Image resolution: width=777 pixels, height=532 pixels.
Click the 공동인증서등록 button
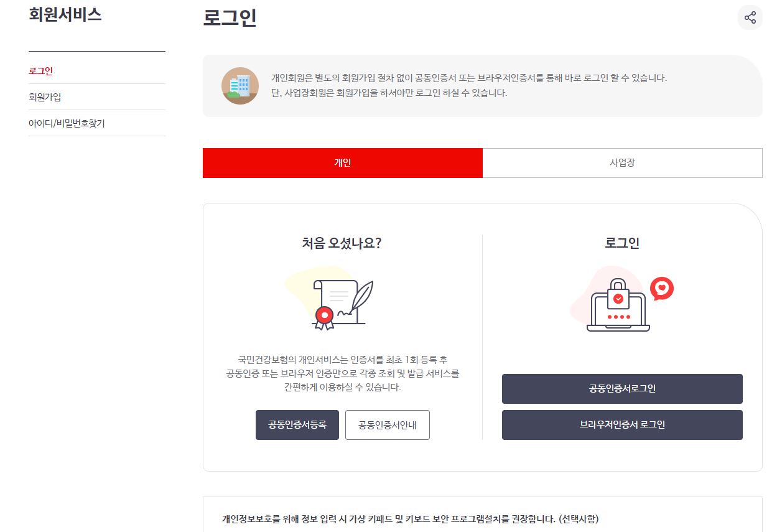297,425
